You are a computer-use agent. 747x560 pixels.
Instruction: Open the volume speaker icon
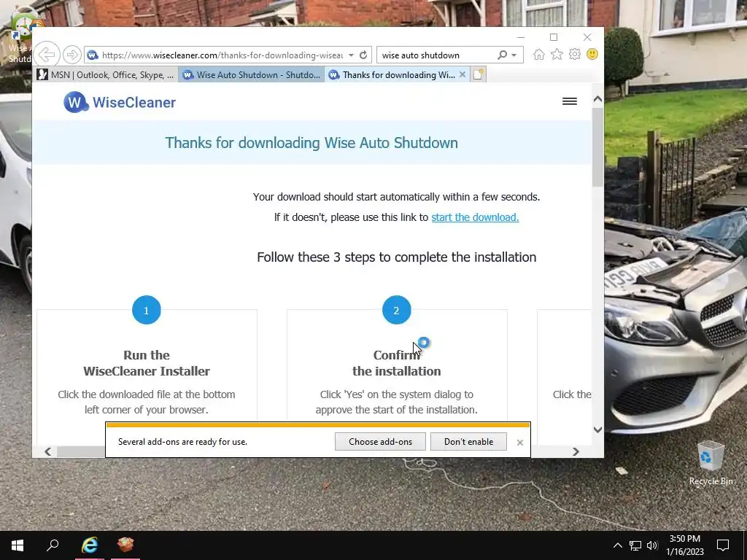click(652, 545)
